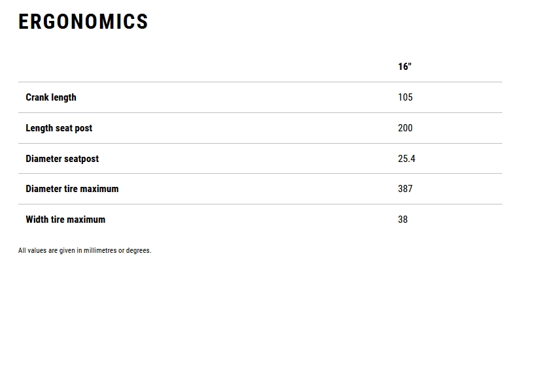The image size is (535, 392).
Task: Click the footnote about millimetres or degrees
Action: [x=84, y=250]
